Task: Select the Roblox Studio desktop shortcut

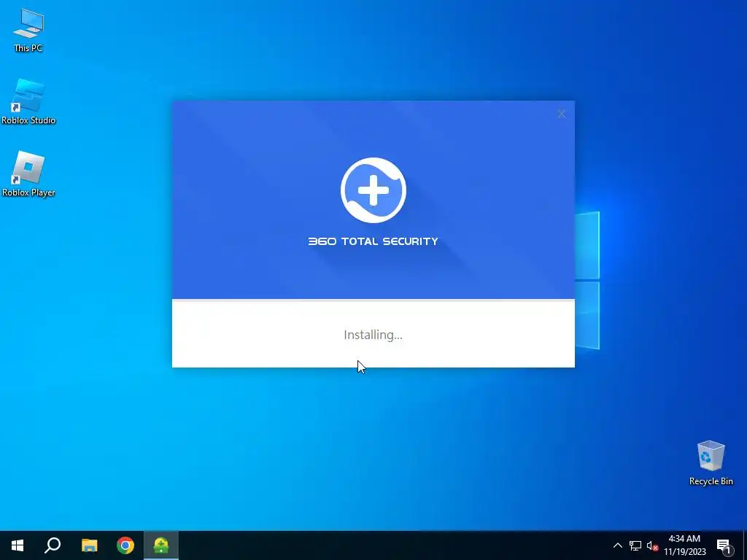Action: [28, 102]
